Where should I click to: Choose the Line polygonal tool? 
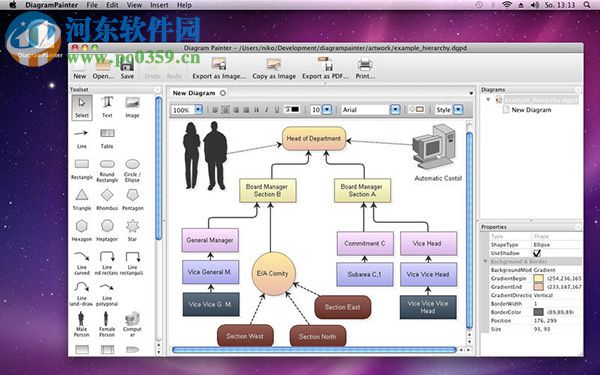[x=107, y=294]
